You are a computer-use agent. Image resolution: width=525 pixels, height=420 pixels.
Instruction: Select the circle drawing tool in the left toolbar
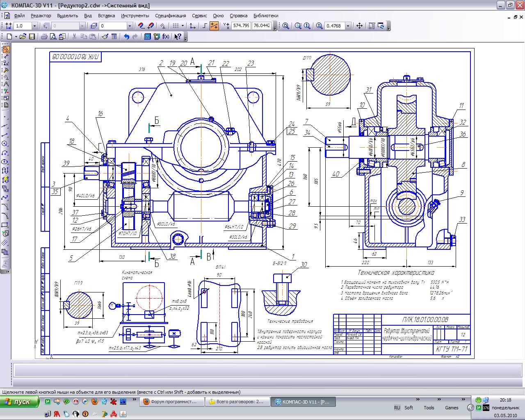click(5, 144)
